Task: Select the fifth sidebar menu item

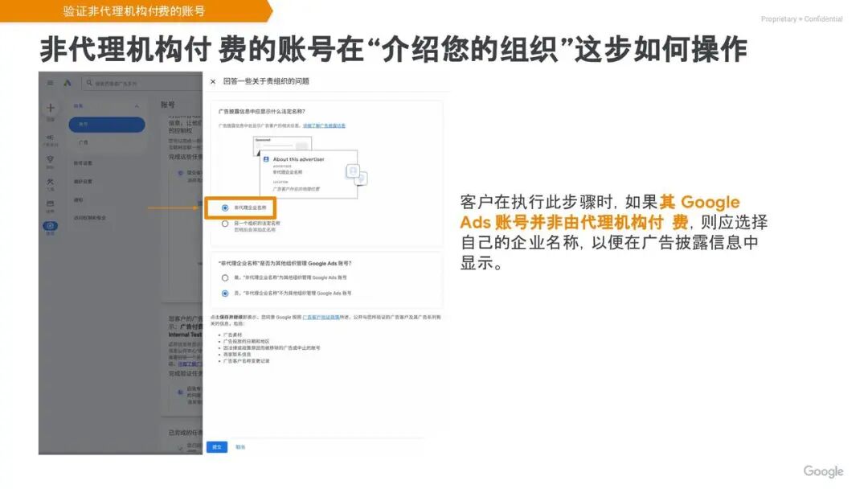Action: click(83, 182)
